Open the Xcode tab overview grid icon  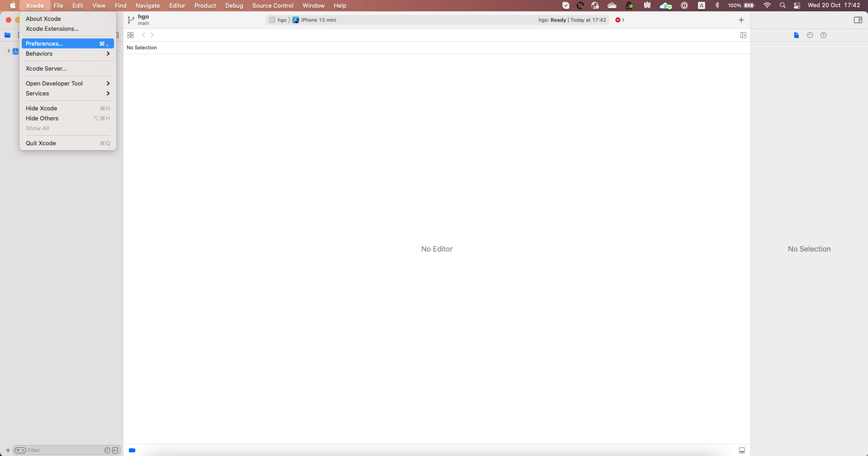point(130,35)
